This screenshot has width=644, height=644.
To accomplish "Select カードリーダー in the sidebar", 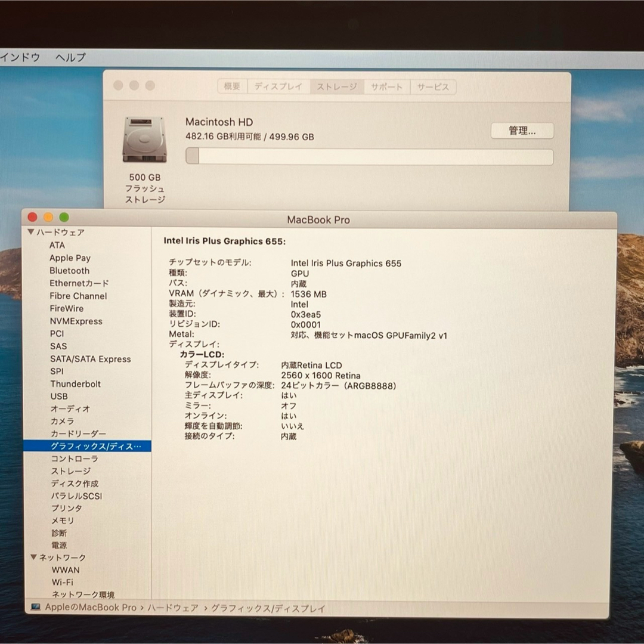I will 78,434.
